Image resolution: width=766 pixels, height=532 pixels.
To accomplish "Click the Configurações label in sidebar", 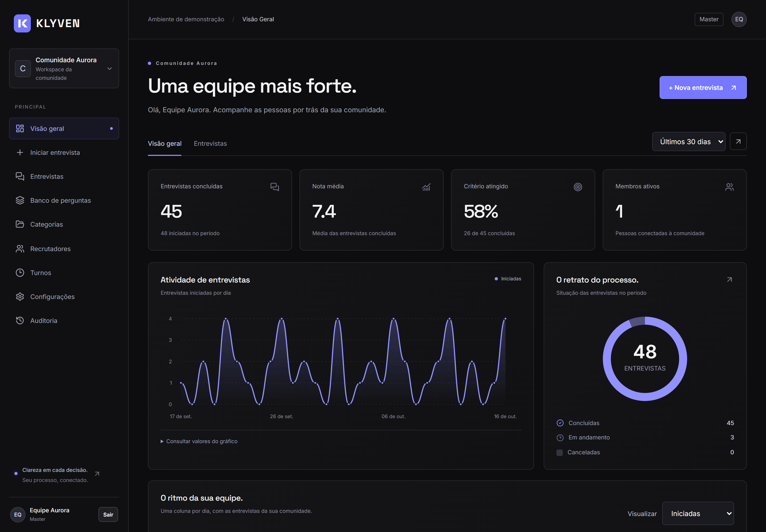I will [x=52, y=297].
